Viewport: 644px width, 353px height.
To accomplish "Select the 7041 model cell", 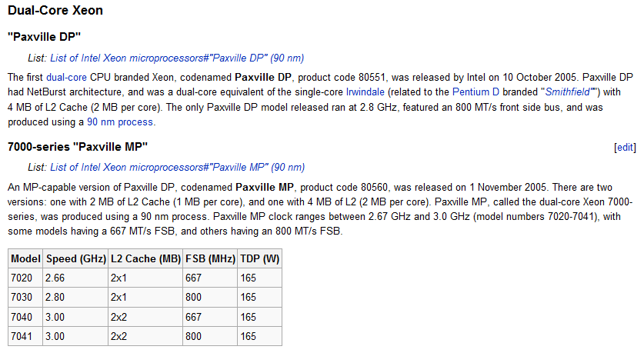I will [25, 336].
